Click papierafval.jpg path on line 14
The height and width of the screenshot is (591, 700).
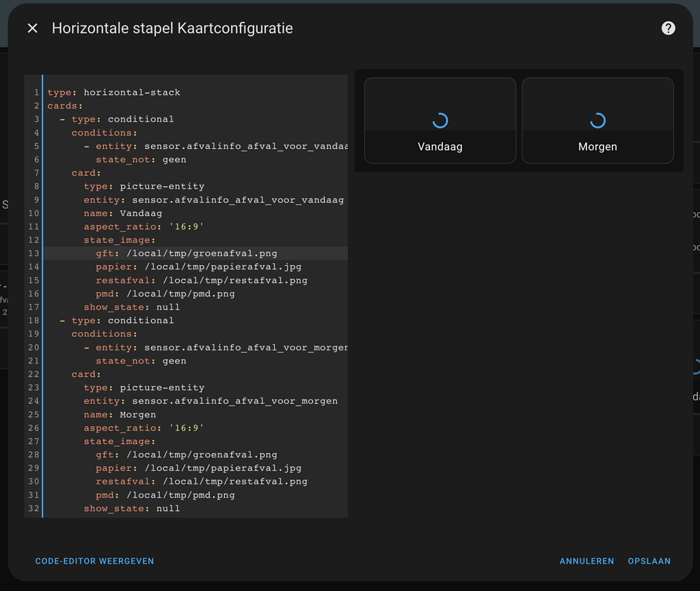[222, 267]
